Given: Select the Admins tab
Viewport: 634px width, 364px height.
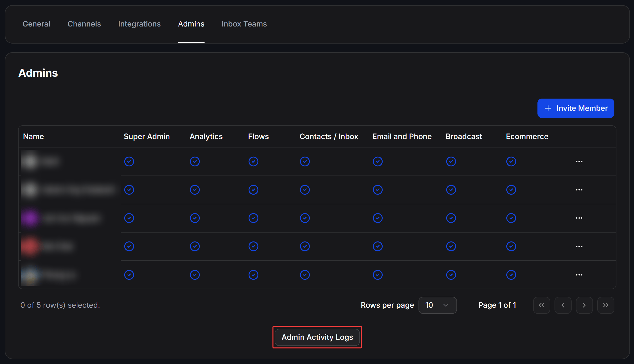Looking at the screenshot, I should point(191,24).
